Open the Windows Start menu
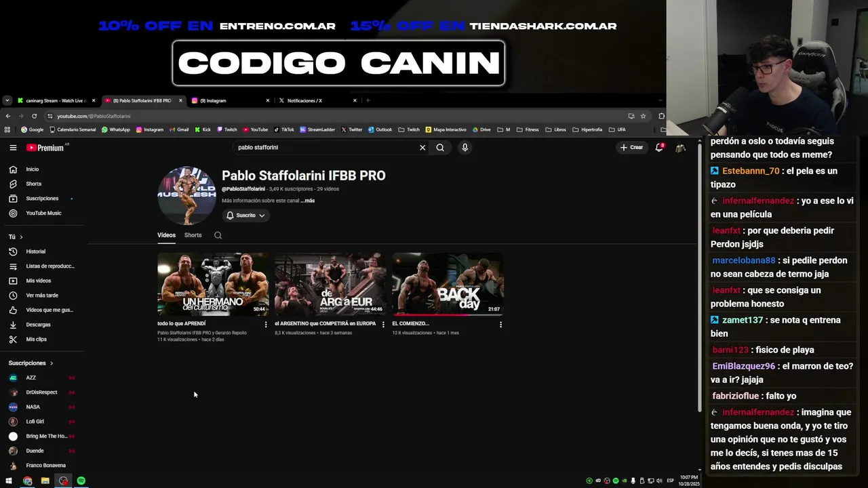 click(x=9, y=481)
